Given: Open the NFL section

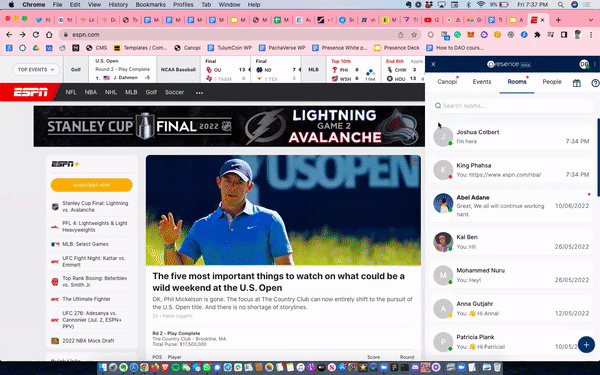Looking at the screenshot, I should coord(71,92).
